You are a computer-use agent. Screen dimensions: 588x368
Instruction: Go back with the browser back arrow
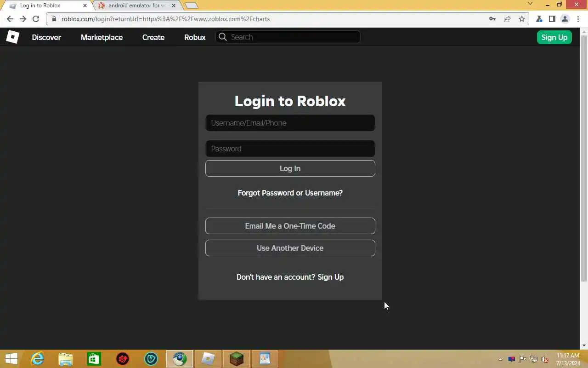(10, 19)
